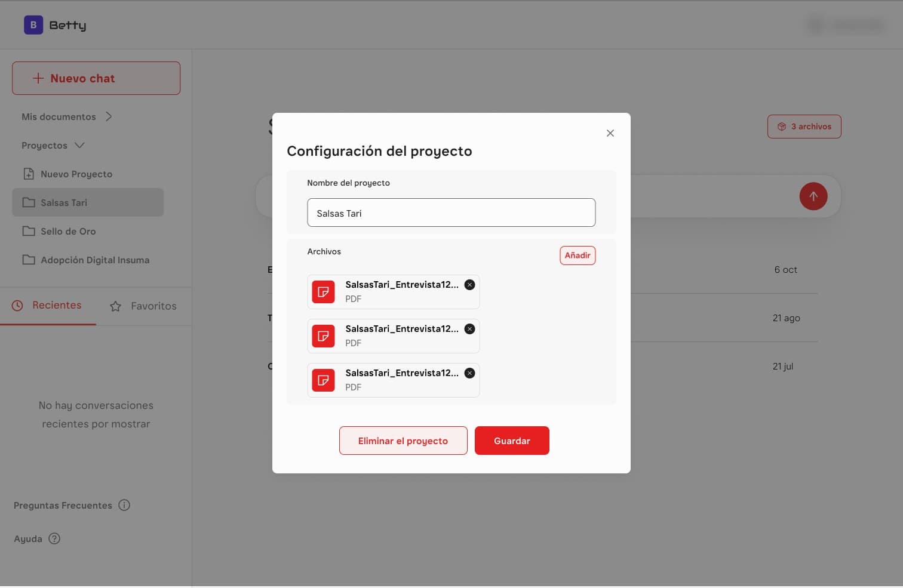Open the 3 archivos button
Screen dimensions: 903x588
click(804, 127)
